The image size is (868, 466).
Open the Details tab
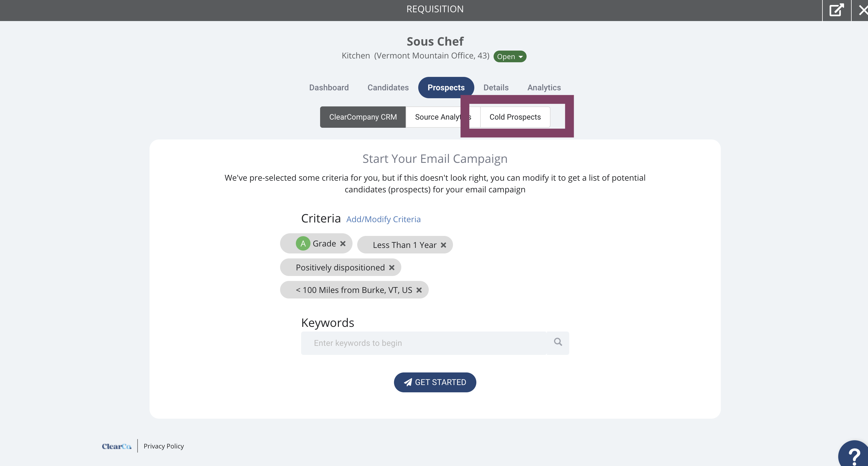[x=496, y=88]
